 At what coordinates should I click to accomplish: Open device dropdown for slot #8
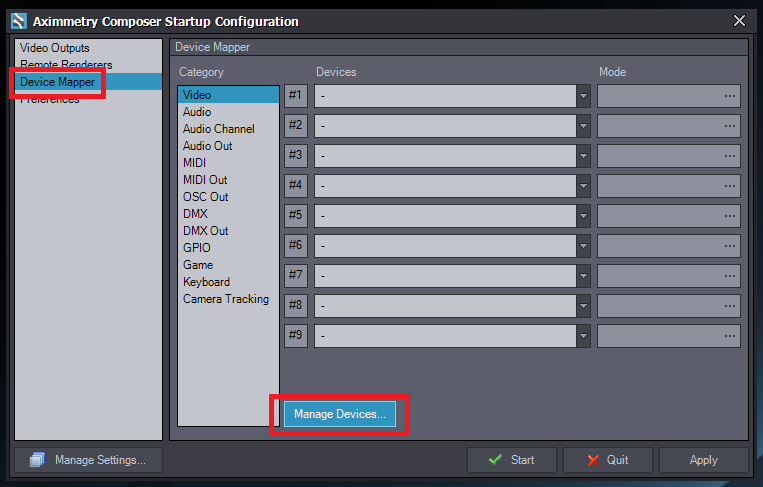click(x=583, y=306)
